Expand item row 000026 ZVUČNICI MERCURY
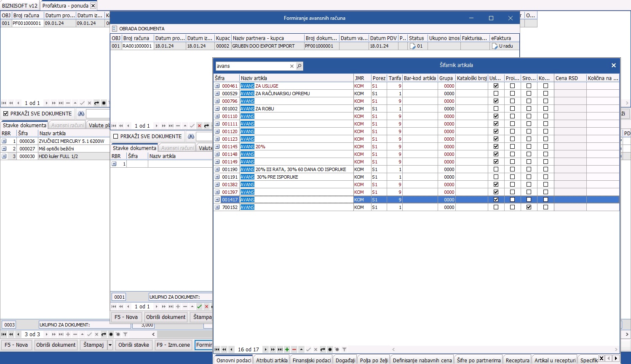 pos(4,141)
